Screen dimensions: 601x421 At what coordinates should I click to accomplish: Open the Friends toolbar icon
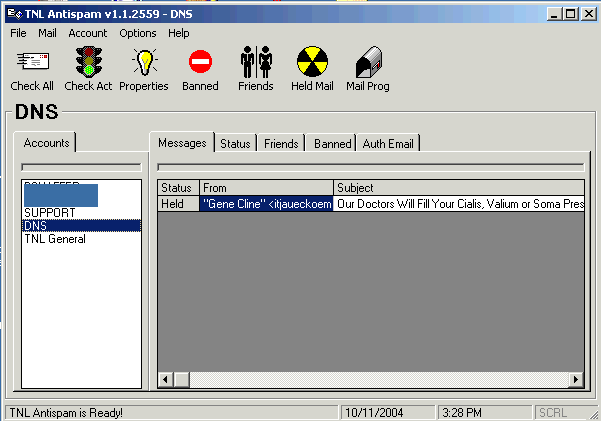(x=255, y=62)
